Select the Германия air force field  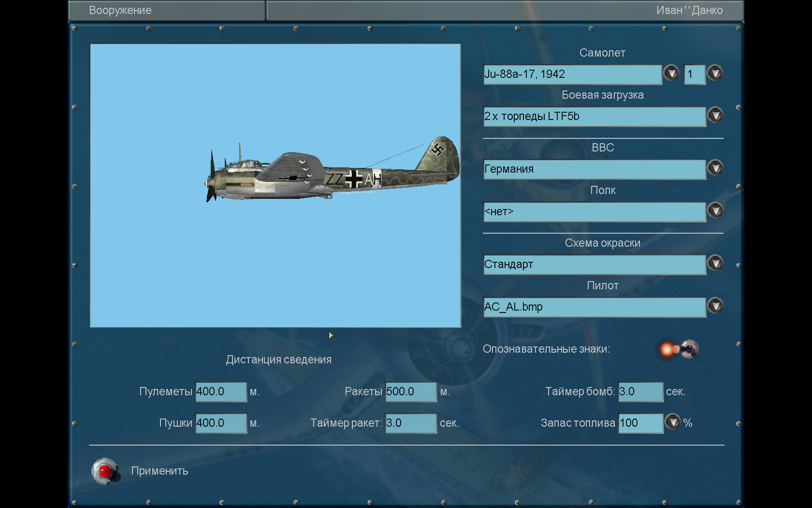(x=594, y=169)
